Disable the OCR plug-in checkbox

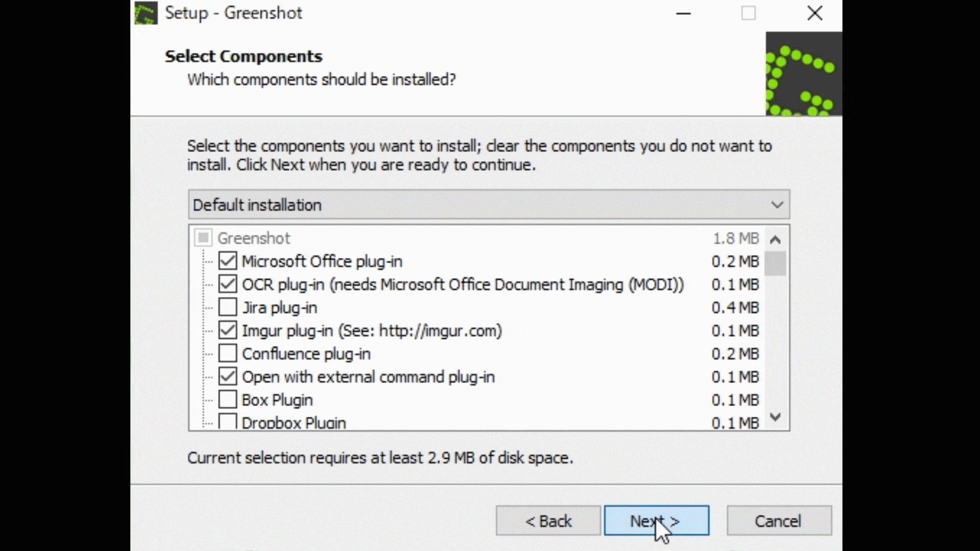[x=228, y=284]
